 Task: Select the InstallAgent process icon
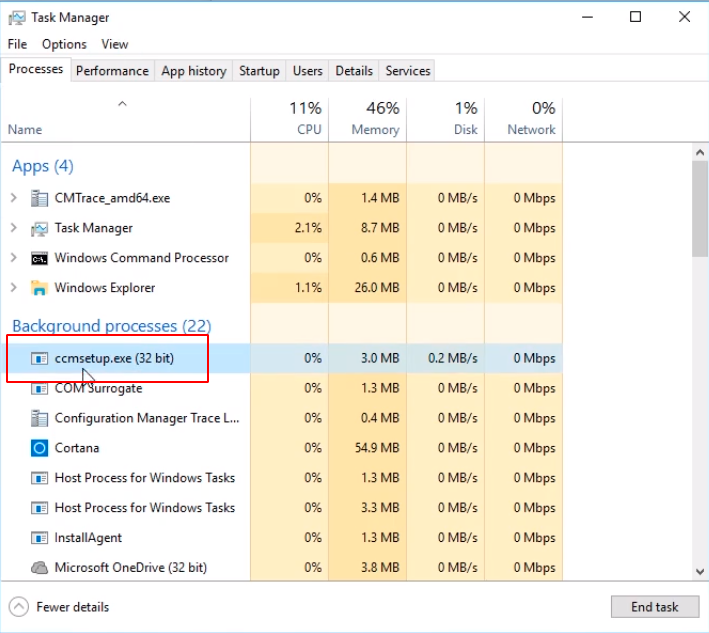[x=39, y=538]
